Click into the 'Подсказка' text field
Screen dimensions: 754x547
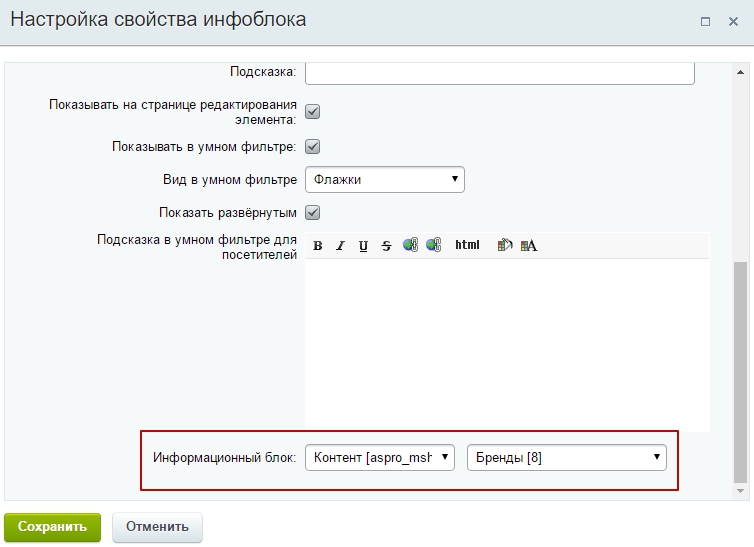pyautogui.click(x=499, y=73)
